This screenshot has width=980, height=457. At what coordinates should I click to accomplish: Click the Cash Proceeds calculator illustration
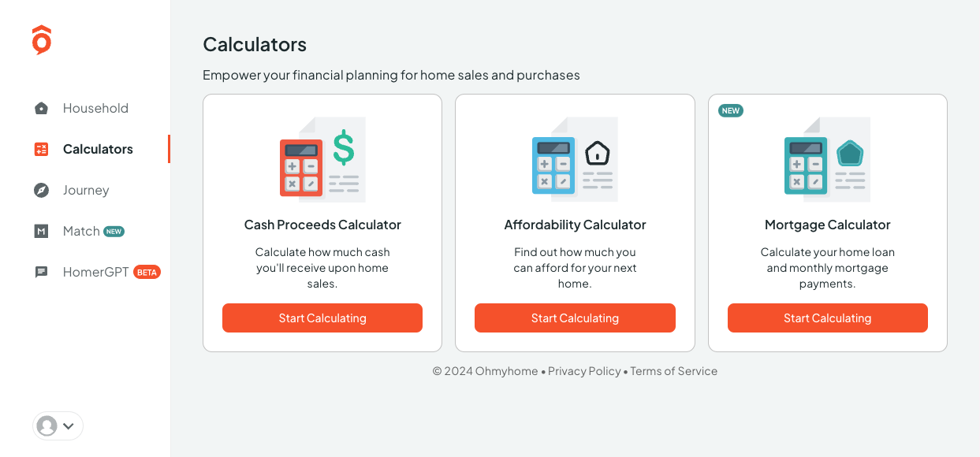322,159
